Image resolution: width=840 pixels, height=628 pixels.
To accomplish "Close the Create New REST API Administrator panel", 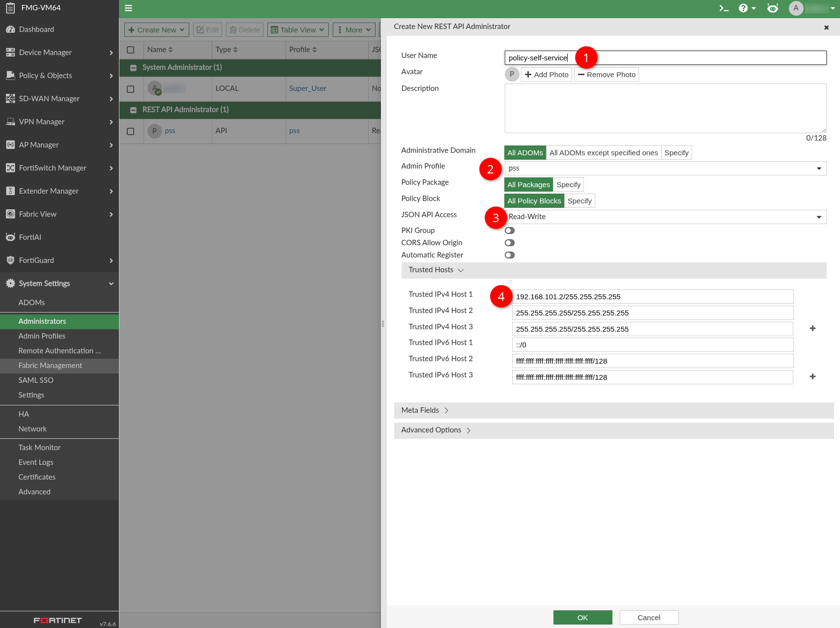I will [x=826, y=28].
